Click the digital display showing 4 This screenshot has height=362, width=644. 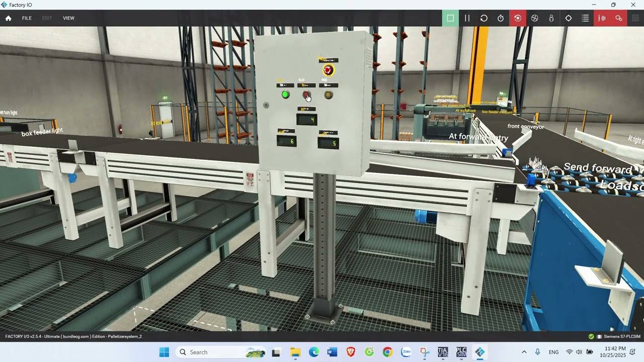[306, 119]
